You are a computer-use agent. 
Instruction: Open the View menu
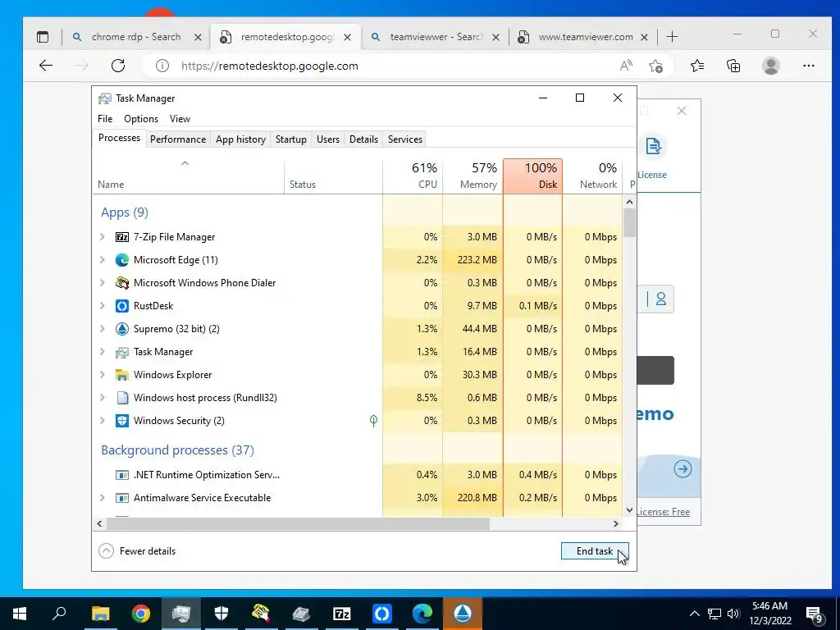[x=180, y=119]
